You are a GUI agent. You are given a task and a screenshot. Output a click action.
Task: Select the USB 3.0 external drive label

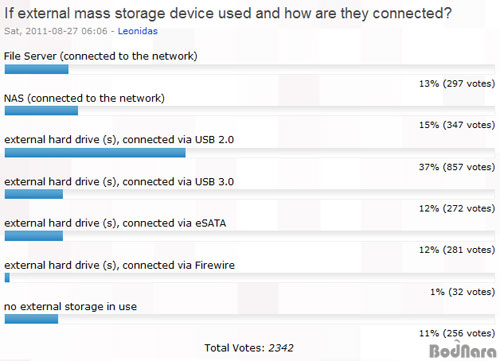119,182
